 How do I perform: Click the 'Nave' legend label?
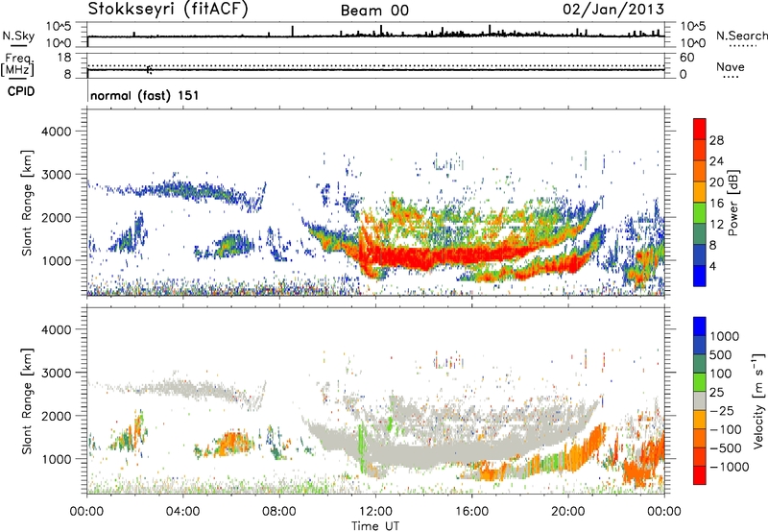[731, 66]
